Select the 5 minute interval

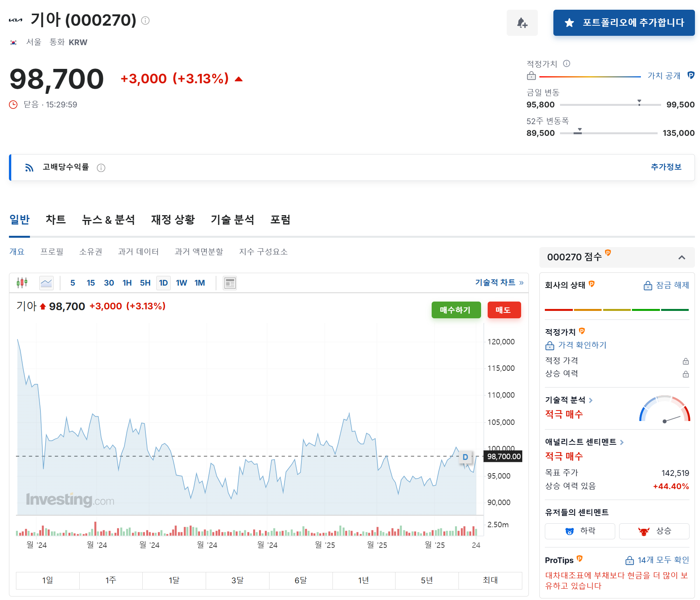coord(73,283)
